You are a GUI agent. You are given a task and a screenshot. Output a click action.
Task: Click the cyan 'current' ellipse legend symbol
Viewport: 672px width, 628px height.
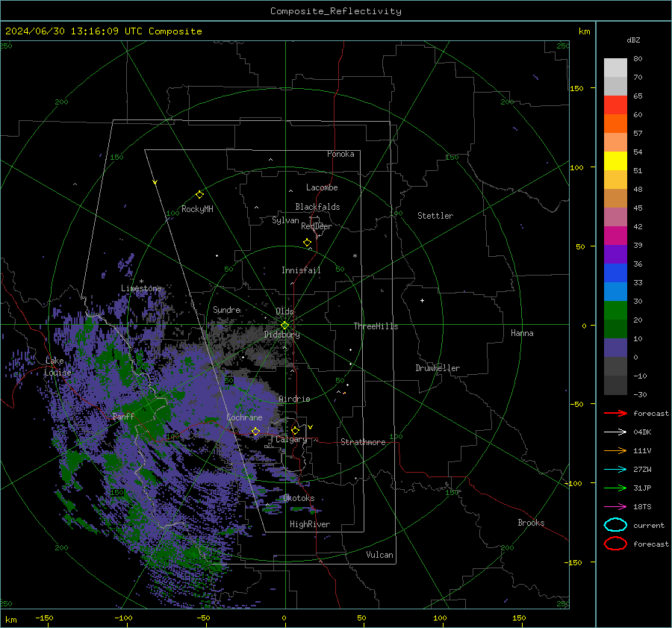click(x=615, y=525)
